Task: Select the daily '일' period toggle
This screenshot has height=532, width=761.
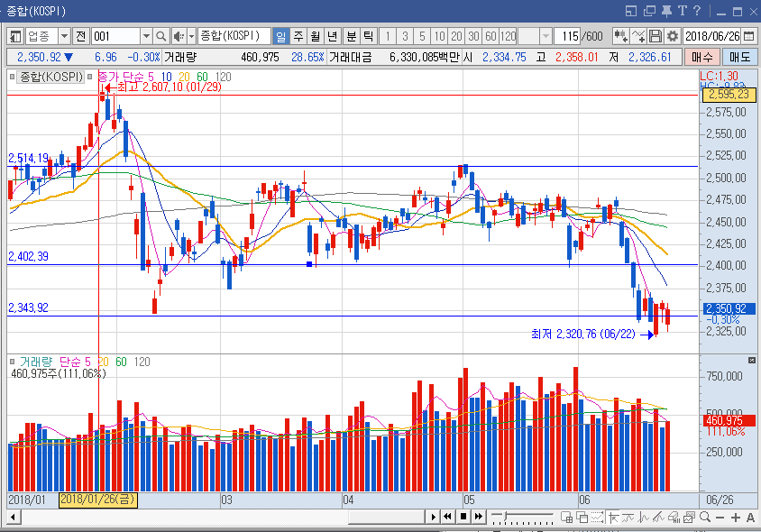Action: 280,36
